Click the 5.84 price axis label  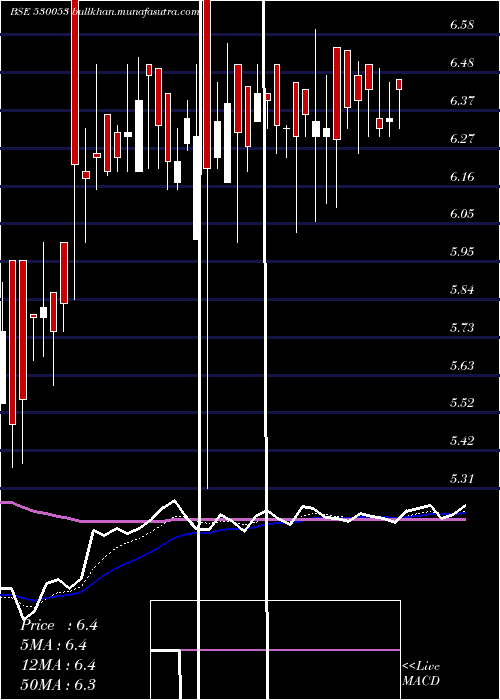click(461, 290)
